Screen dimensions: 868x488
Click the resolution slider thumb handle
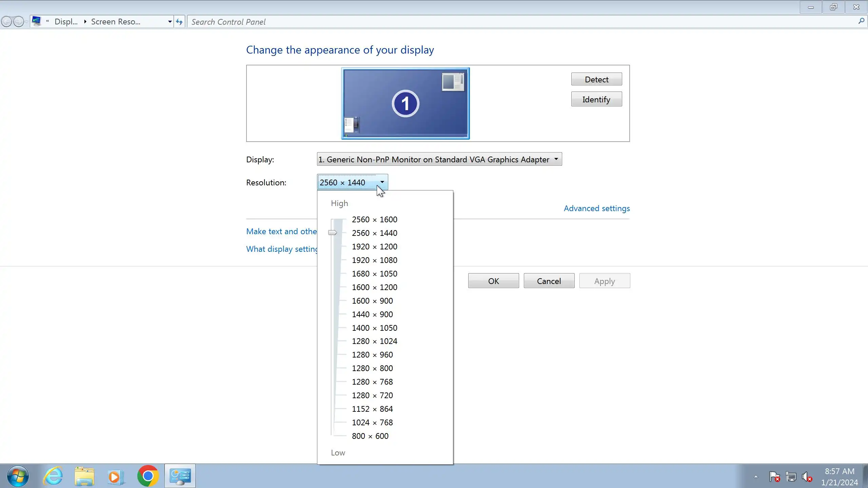(332, 232)
